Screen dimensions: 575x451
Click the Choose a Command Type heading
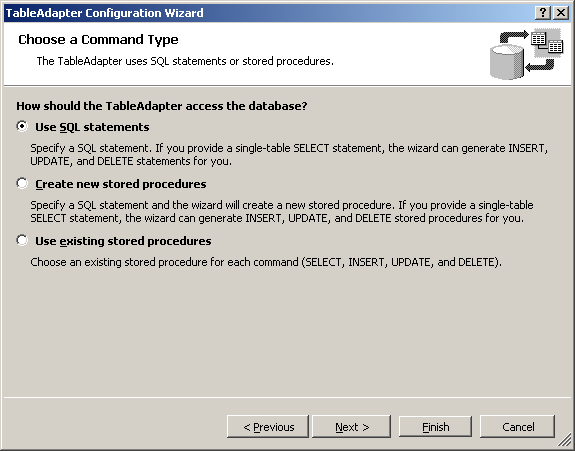click(98, 40)
